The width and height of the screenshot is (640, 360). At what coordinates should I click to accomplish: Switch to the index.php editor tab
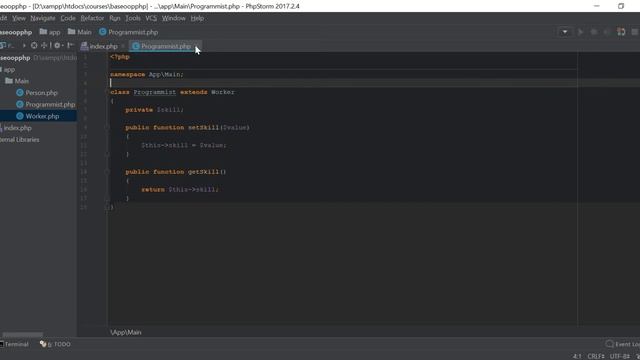[103, 47]
